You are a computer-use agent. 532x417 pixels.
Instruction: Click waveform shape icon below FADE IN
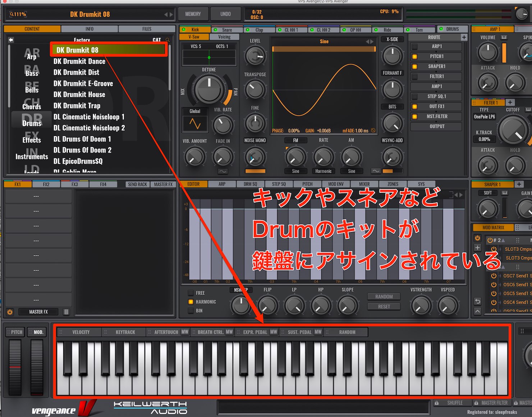pos(223,171)
